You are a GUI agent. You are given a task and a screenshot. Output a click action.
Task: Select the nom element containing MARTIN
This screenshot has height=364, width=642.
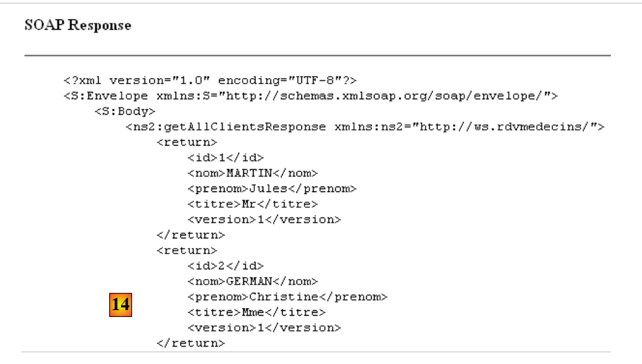[252, 173]
